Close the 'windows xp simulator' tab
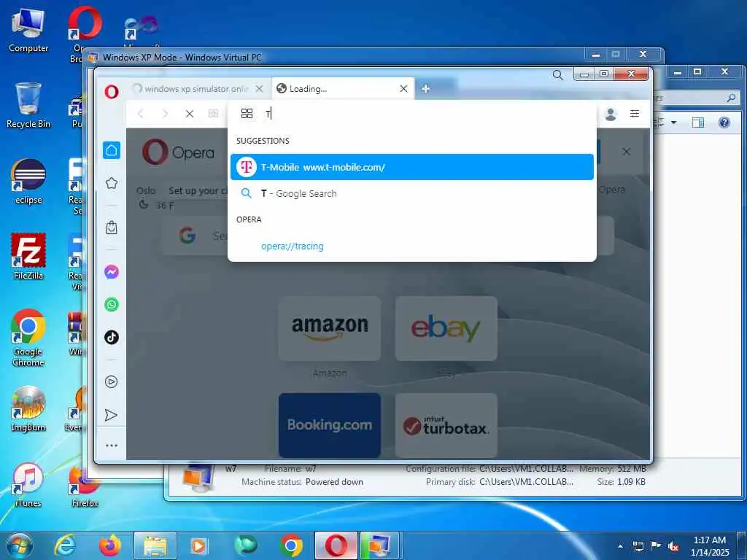This screenshot has height=560, width=747. click(259, 88)
